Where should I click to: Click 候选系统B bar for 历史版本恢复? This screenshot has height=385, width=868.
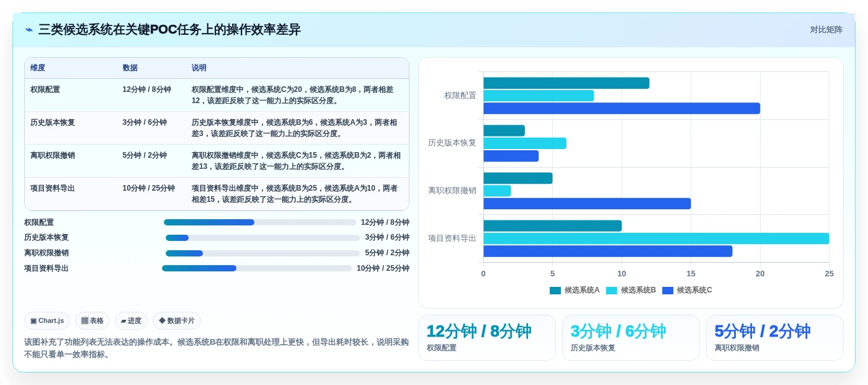coord(525,143)
